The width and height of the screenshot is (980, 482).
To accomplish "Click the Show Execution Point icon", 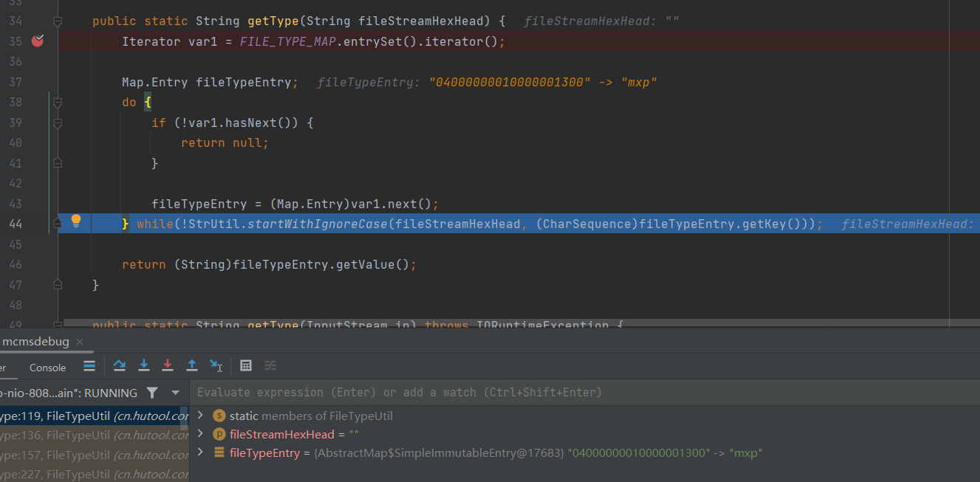I will coord(89,365).
